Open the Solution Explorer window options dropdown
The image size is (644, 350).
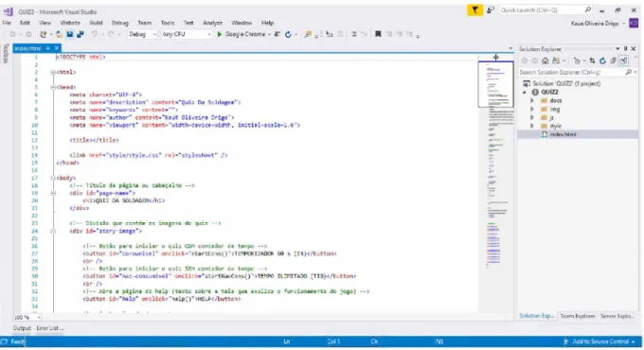click(x=617, y=49)
